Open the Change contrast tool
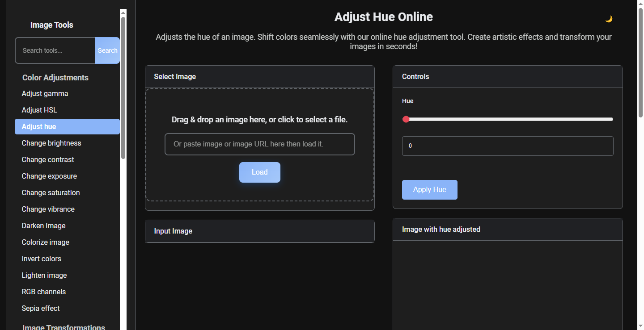Viewport: 644px width, 330px height. point(48,159)
